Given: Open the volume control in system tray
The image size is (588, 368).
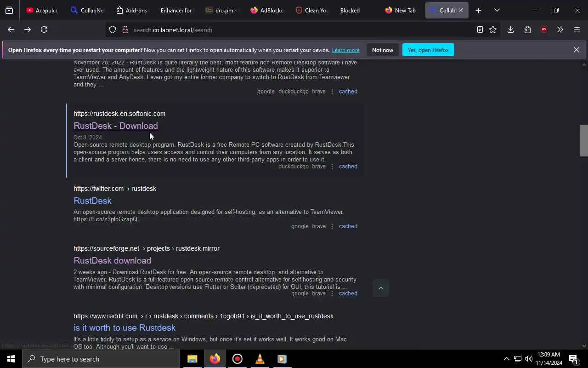Looking at the screenshot, I should 529,359.
